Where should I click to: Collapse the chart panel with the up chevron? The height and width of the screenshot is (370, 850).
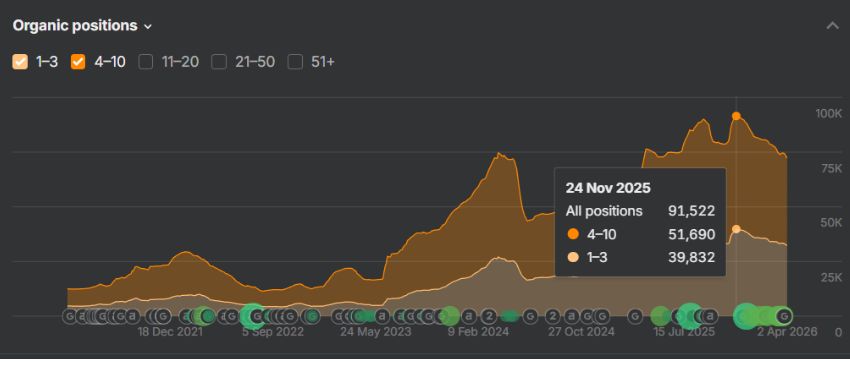832,25
